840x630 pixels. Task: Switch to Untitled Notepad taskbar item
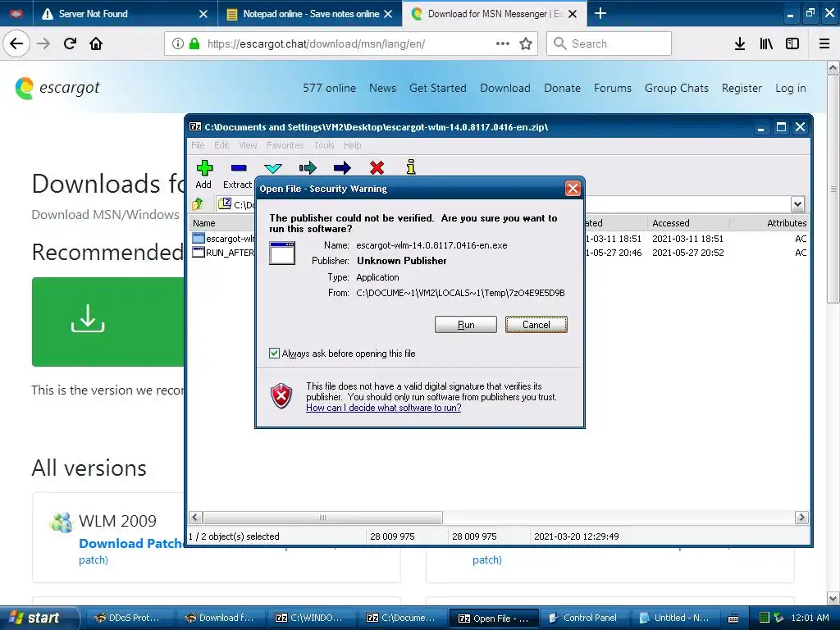pyautogui.click(x=674, y=618)
